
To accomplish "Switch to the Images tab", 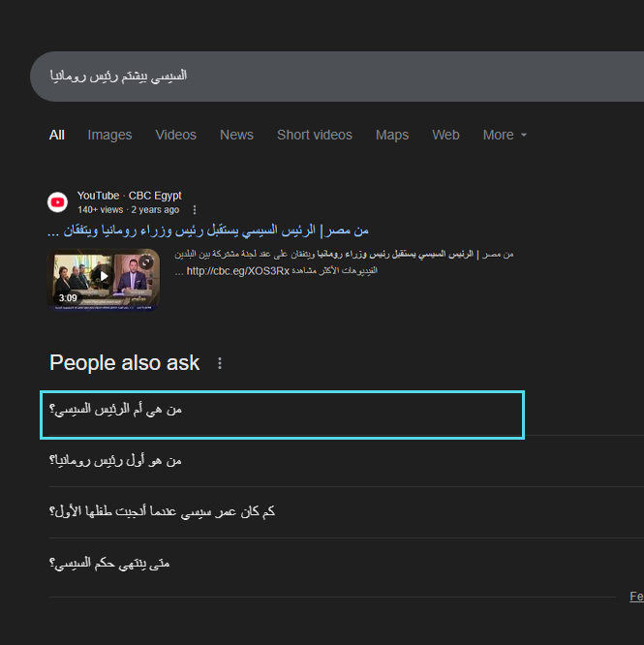I will coord(109,135).
